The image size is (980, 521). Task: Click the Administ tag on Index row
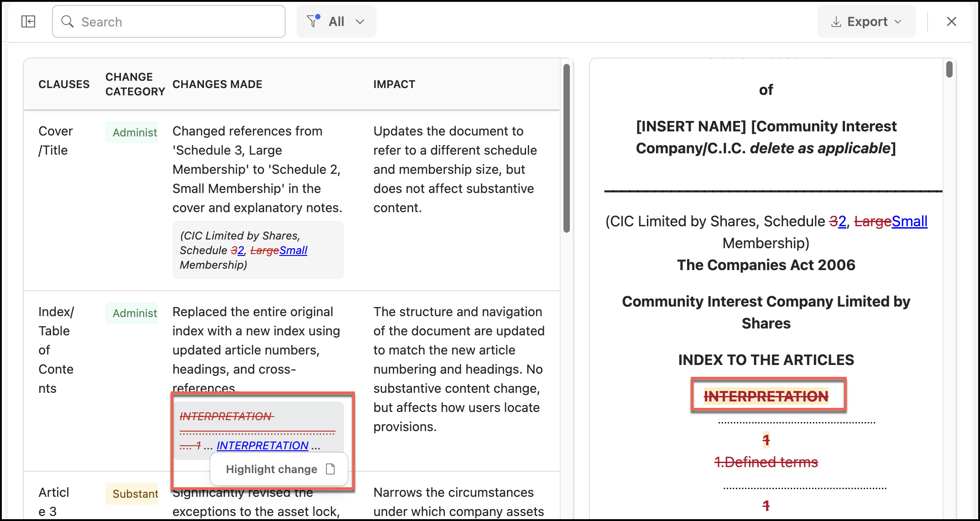132,313
